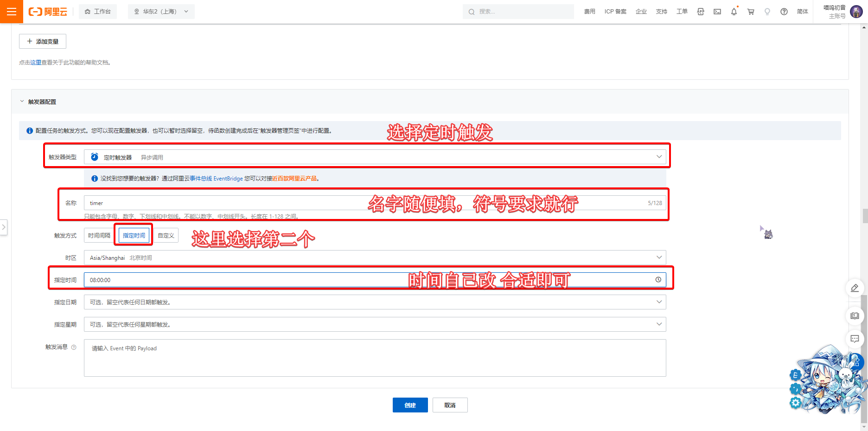Open the 触发器类型 dropdown
The width and height of the screenshot is (868, 431).
point(375,157)
